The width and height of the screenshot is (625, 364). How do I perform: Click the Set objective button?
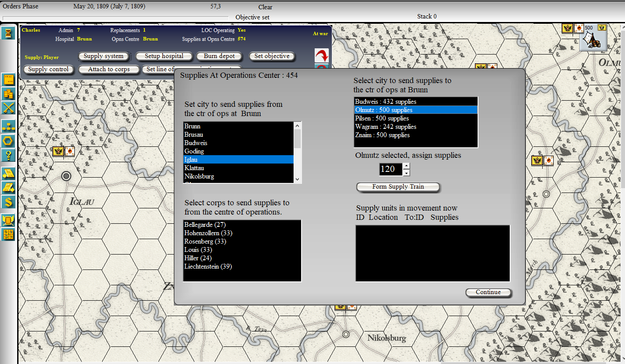pyautogui.click(x=272, y=56)
